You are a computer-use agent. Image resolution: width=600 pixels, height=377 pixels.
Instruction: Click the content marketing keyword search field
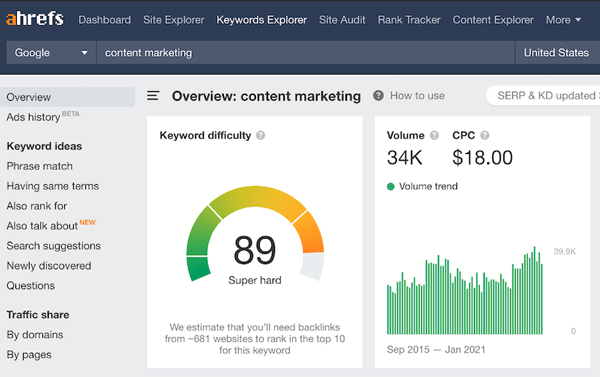(305, 52)
